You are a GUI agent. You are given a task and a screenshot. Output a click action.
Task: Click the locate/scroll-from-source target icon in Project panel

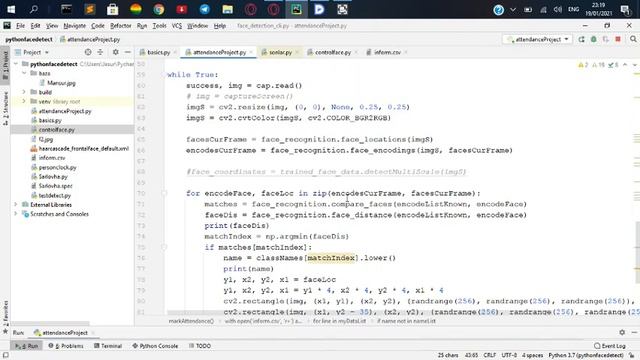88,52
